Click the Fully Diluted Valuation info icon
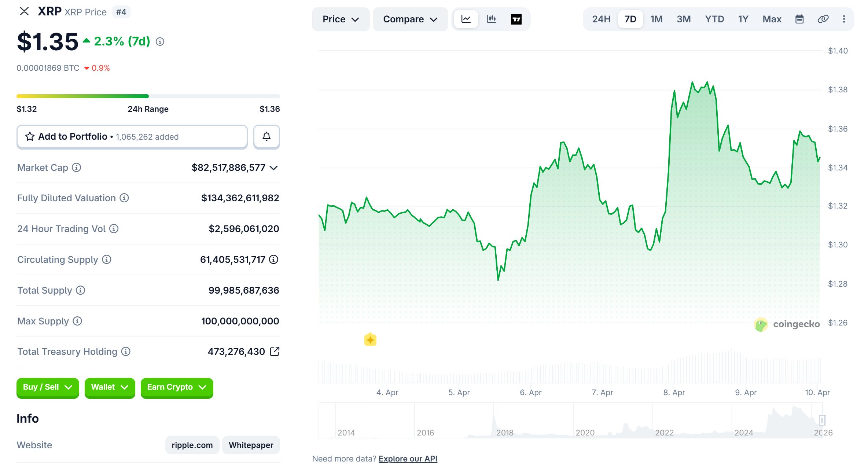868x467 pixels. click(124, 198)
